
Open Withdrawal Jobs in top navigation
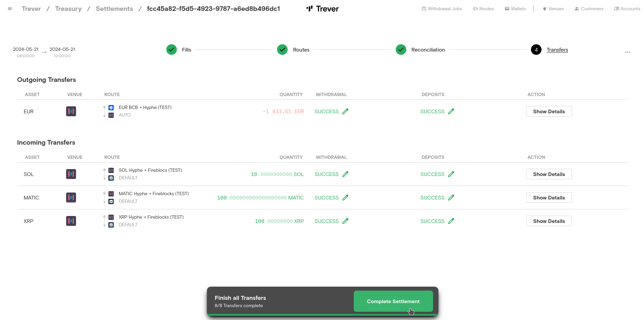click(442, 9)
